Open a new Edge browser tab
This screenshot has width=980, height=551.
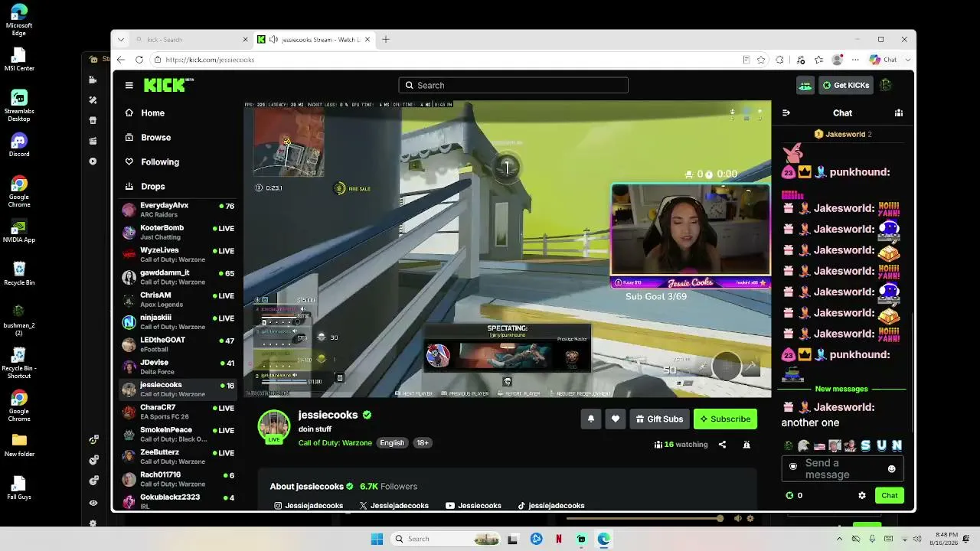click(x=386, y=40)
